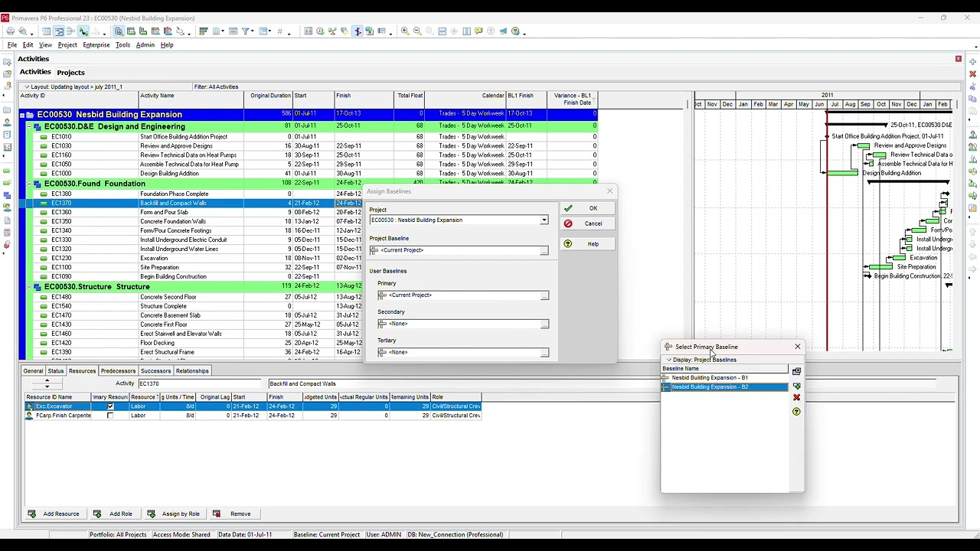
Task: Click help icon in Select Primary Baseline popup
Action: [796, 412]
